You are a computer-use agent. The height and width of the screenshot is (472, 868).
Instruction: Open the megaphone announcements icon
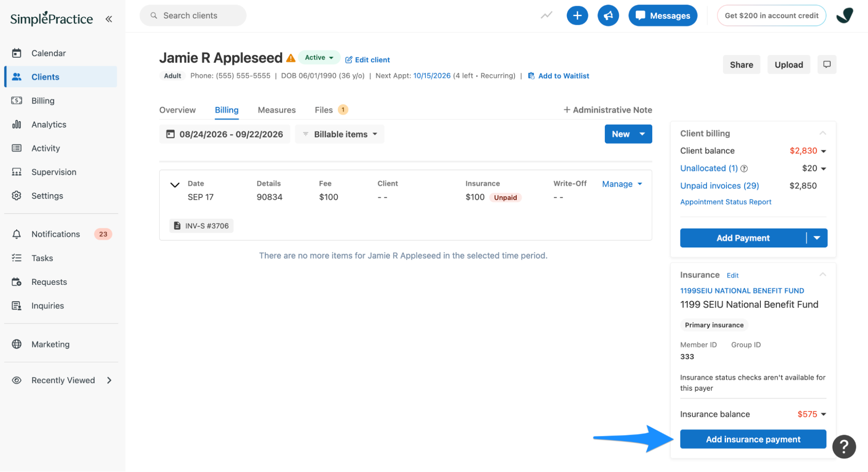(x=608, y=16)
